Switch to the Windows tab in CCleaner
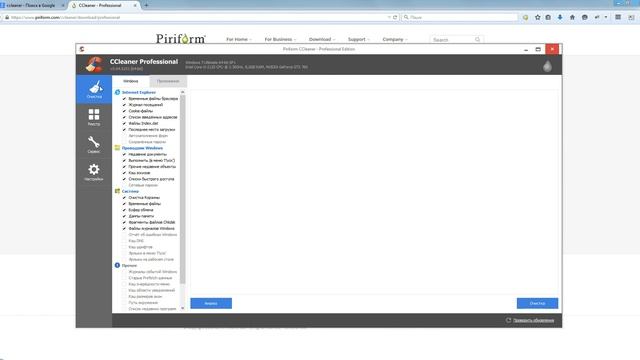Image resolution: width=640 pixels, height=360 pixels. click(131, 81)
